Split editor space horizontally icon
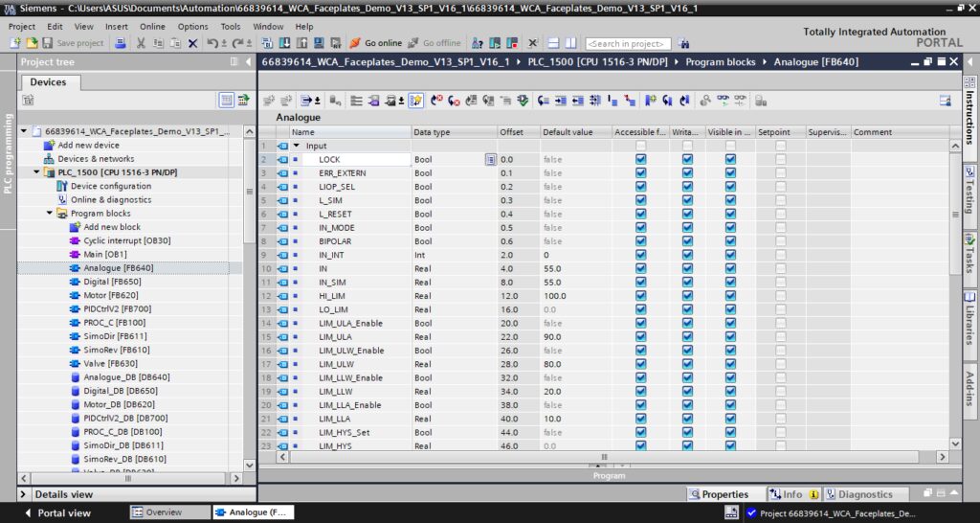980x523 pixels. click(x=553, y=43)
